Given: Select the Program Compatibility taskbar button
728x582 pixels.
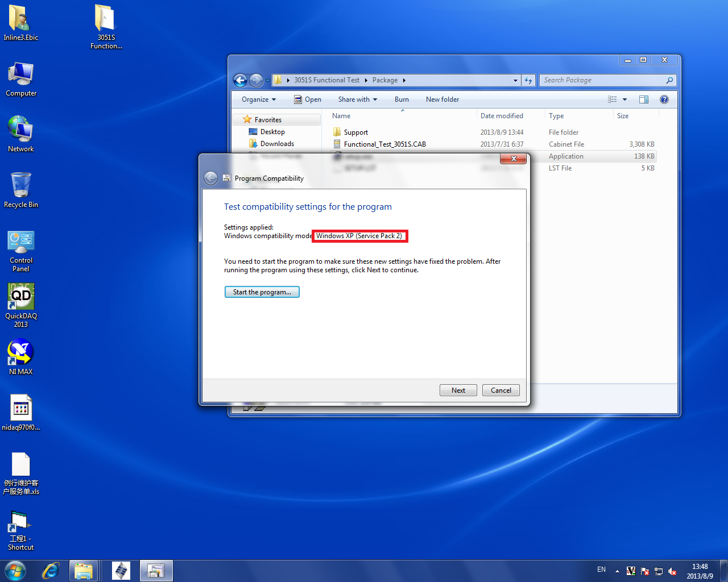Looking at the screenshot, I should click(x=156, y=571).
